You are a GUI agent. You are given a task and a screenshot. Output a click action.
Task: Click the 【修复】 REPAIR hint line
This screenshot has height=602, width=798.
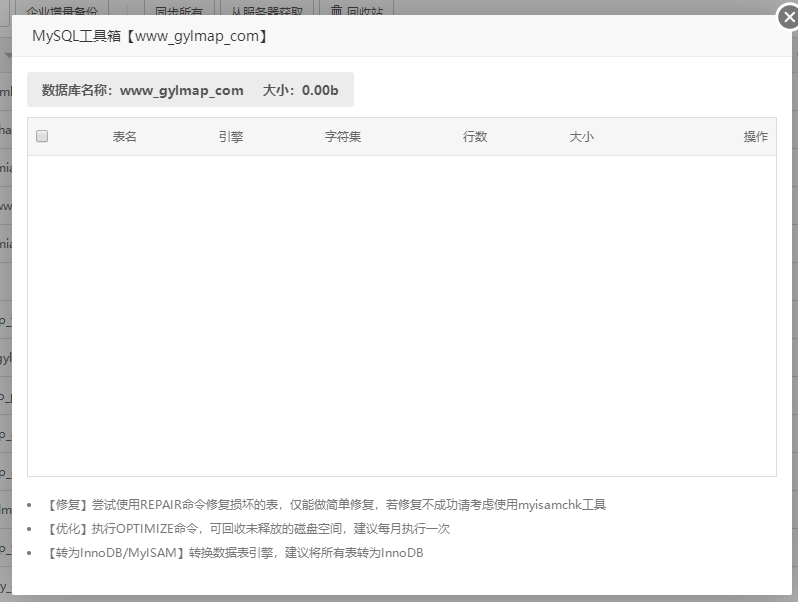pos(326,505)
